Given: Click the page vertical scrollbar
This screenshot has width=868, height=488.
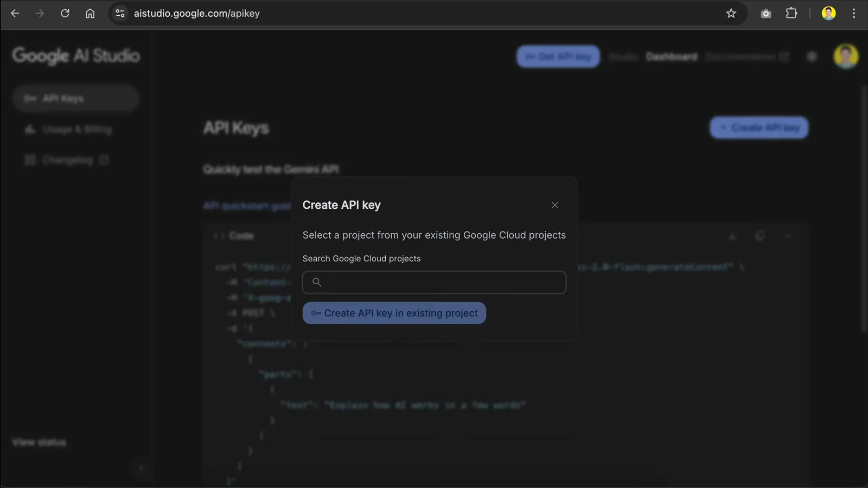Looking at the screenshot, I should click(x=864, y=209).
